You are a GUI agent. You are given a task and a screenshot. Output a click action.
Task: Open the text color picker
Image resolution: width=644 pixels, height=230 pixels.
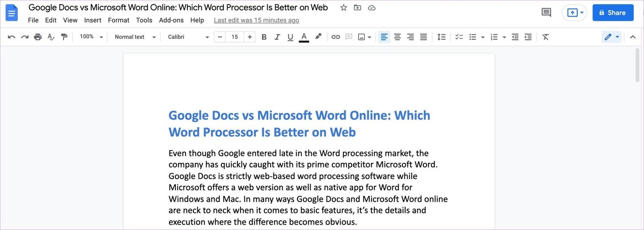304,37
